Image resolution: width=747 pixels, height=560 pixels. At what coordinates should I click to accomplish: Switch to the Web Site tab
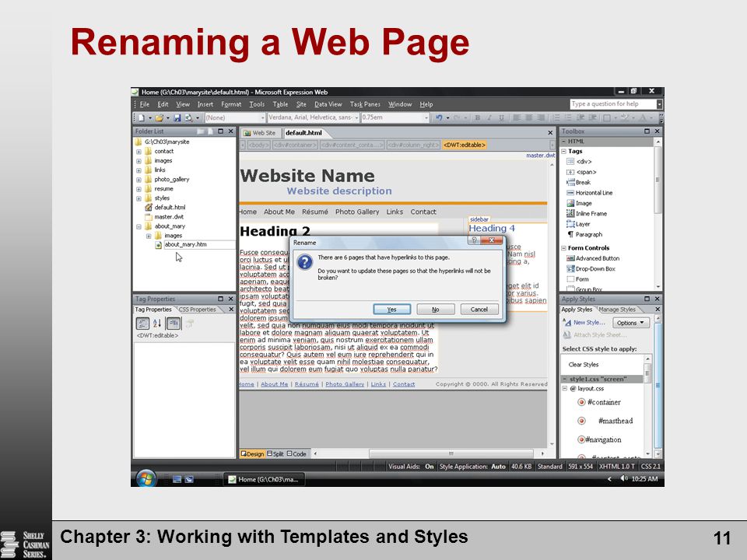(x=260, y=133)
